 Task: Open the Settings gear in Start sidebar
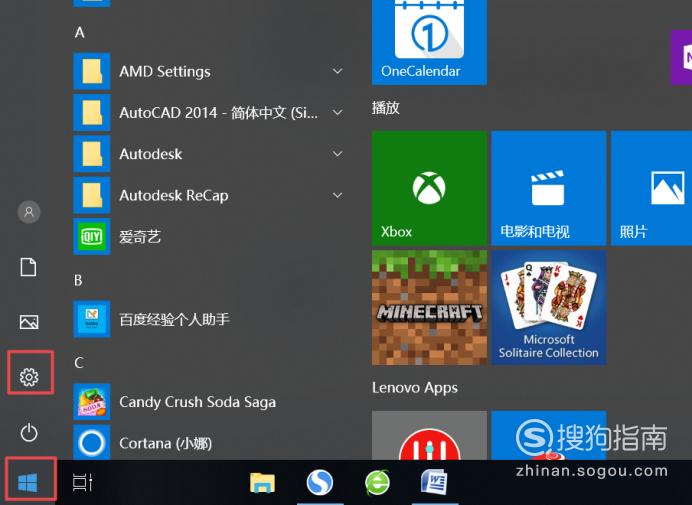29,377
